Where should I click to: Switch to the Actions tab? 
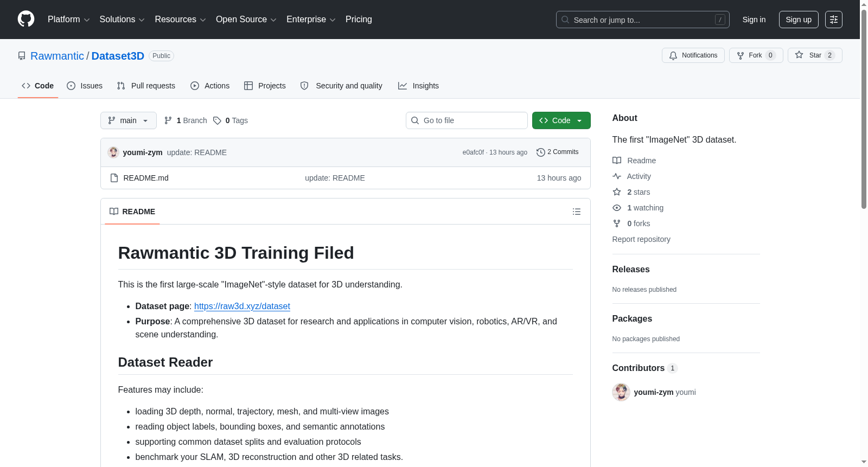pyautogui.click(x=210, y=86)
